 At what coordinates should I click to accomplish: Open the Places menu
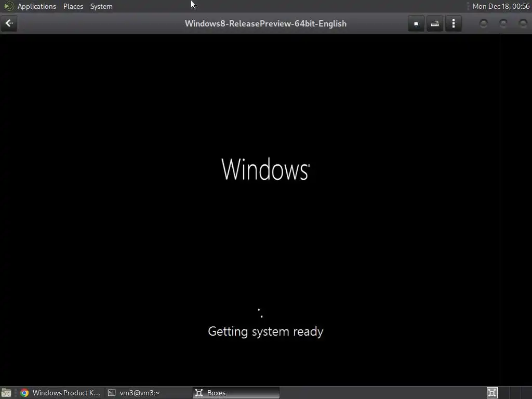click(73, 6)
